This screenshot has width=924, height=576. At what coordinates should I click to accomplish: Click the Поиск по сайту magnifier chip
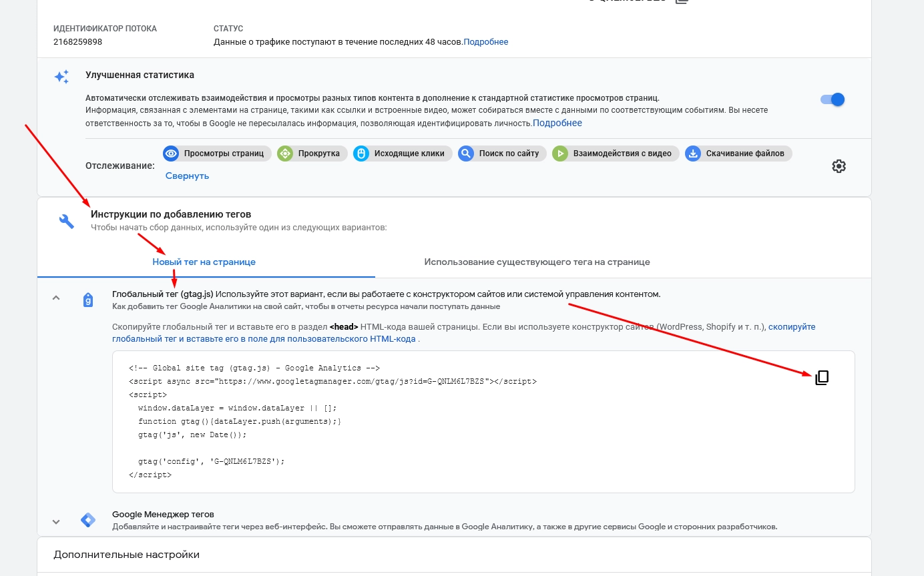point(502,154)
